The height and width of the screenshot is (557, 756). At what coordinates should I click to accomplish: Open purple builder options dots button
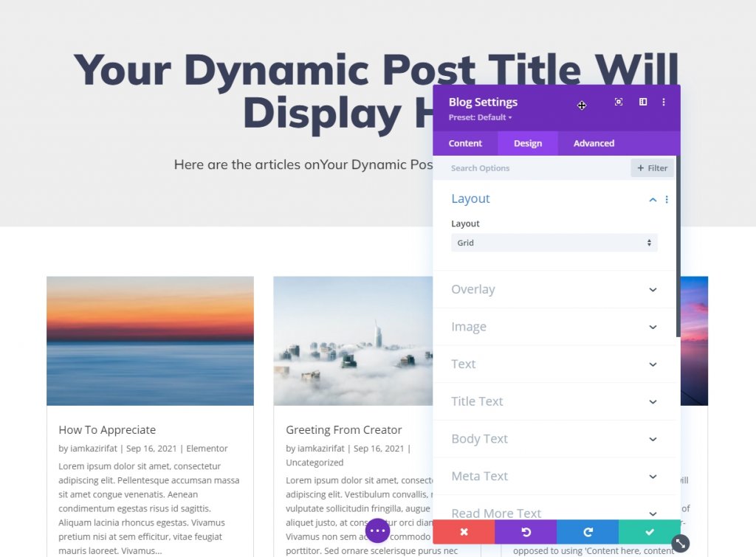click(377, 530)
